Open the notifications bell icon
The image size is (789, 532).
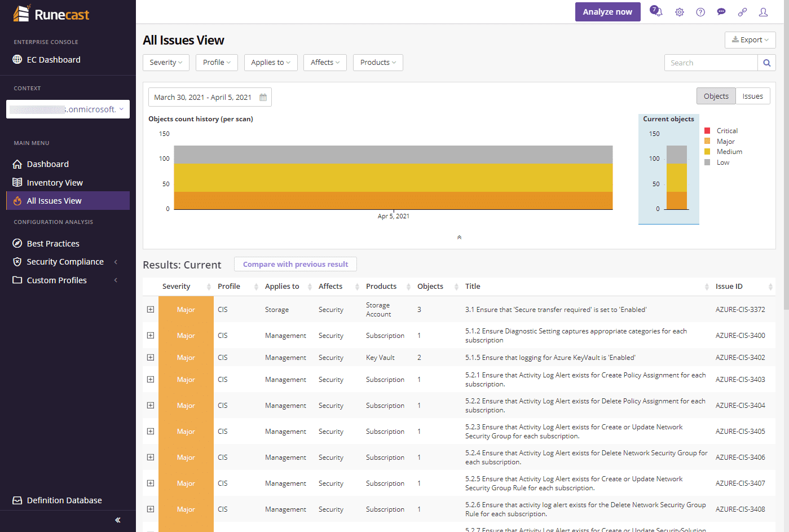click(x=656, y=12)
